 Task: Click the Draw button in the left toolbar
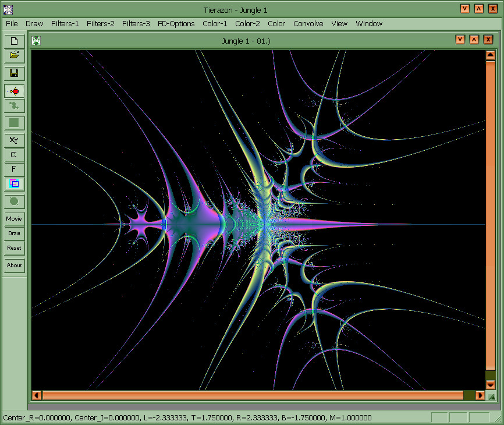coord(15,233)
